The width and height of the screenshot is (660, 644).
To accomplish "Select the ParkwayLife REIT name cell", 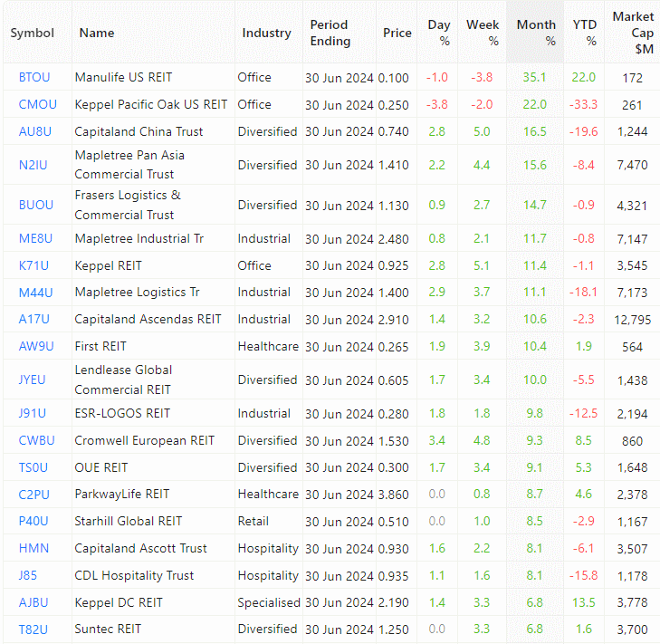I will point(122,494).
